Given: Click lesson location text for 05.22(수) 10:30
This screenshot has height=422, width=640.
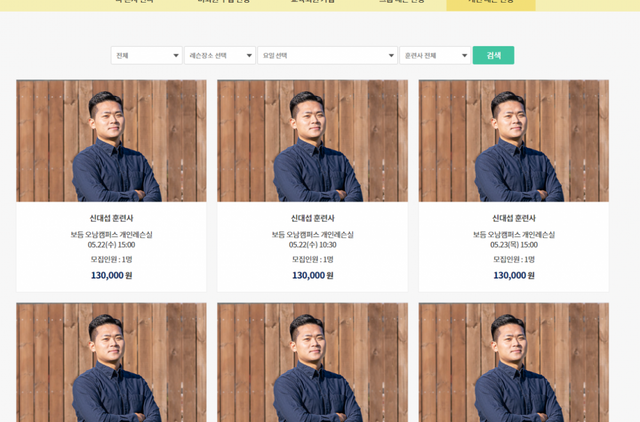Looking at the screenshot, I should (312, 234).
